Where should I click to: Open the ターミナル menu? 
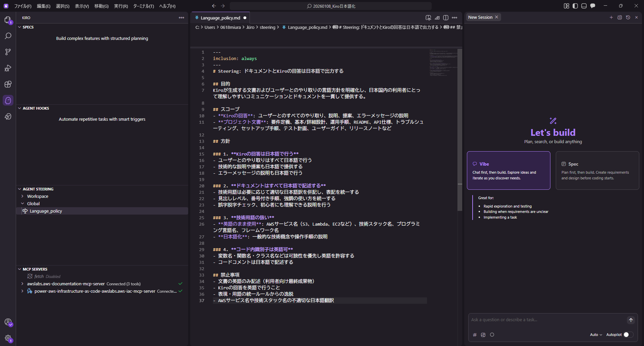click(143, 6)
